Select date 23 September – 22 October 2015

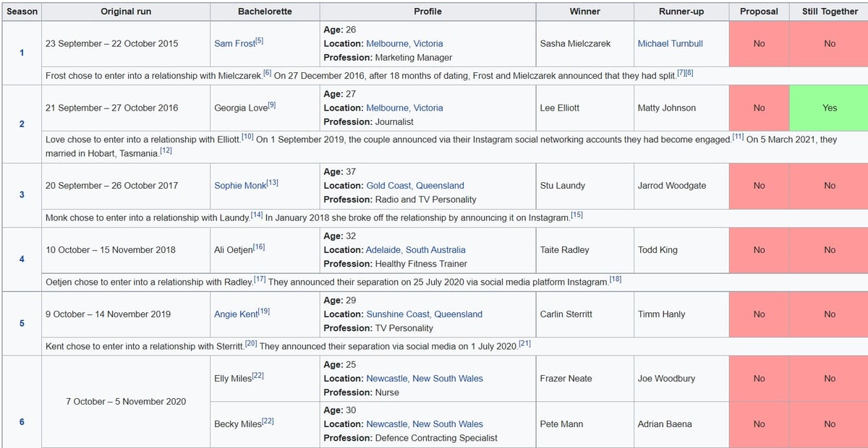(x=111, y=43)
